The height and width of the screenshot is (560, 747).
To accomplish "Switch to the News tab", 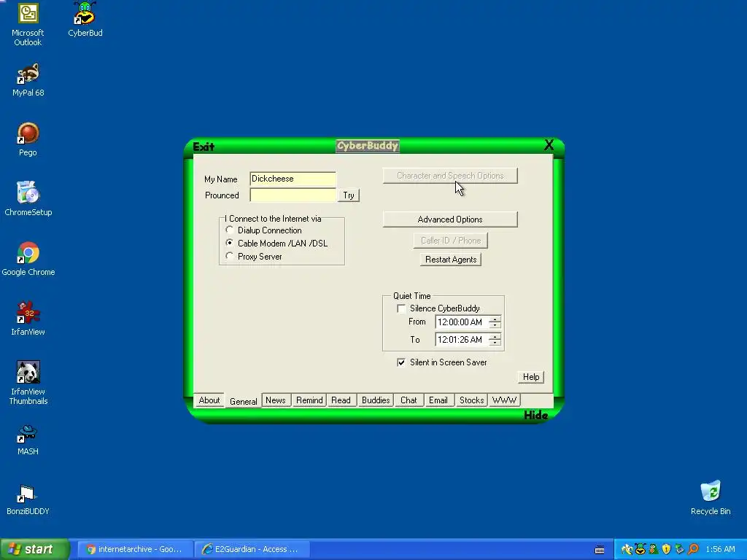I will [275, 400].
